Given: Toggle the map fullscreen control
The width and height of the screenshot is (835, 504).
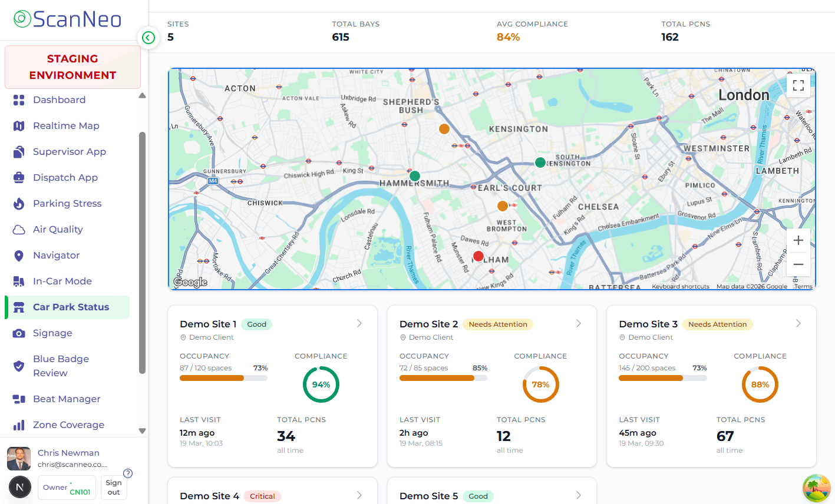Looking at the screenshot, I should tap(798, 85).
